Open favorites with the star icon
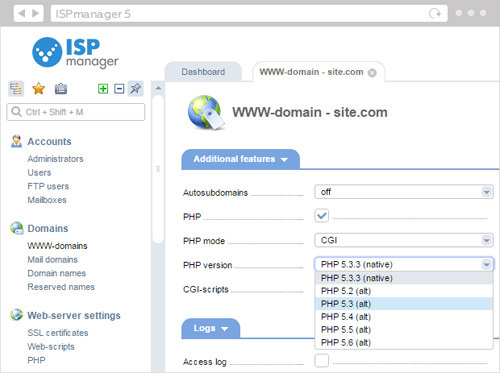500x373 pixels. [38, 89]
